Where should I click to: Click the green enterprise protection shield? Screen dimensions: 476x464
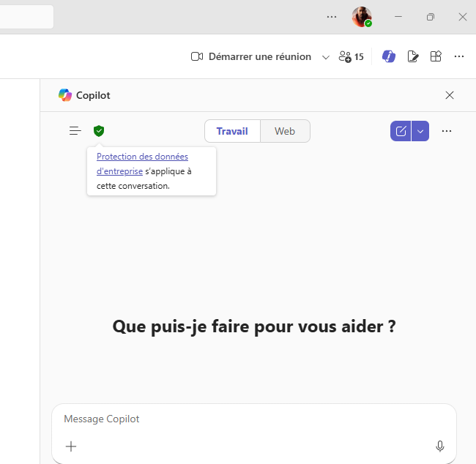[x=99, y=131]
